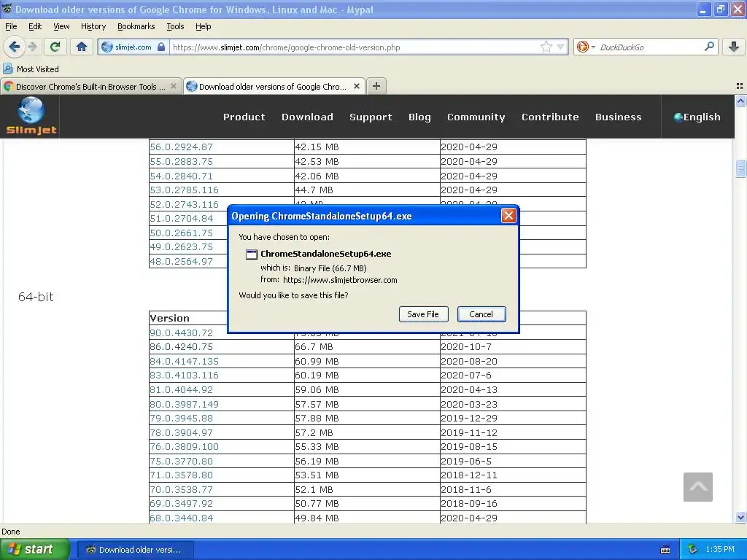Bookmark this page with the star icon
This screenshot has width=747, height=560.
tap(546, 47)
